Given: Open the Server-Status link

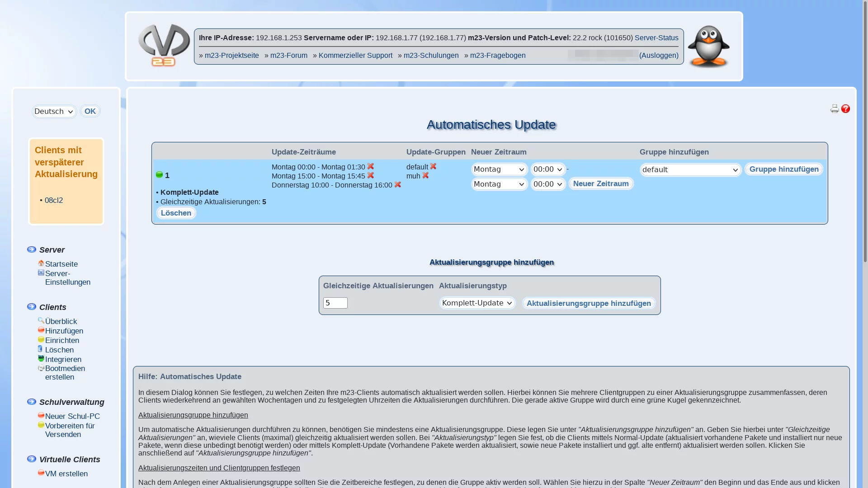Looking at the screenshot, I should (x=656, y=38).
